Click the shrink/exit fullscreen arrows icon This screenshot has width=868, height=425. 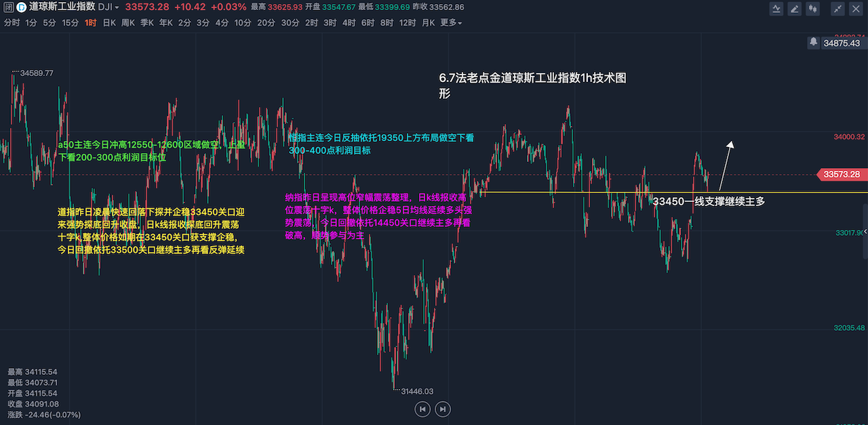click(838, 9)
